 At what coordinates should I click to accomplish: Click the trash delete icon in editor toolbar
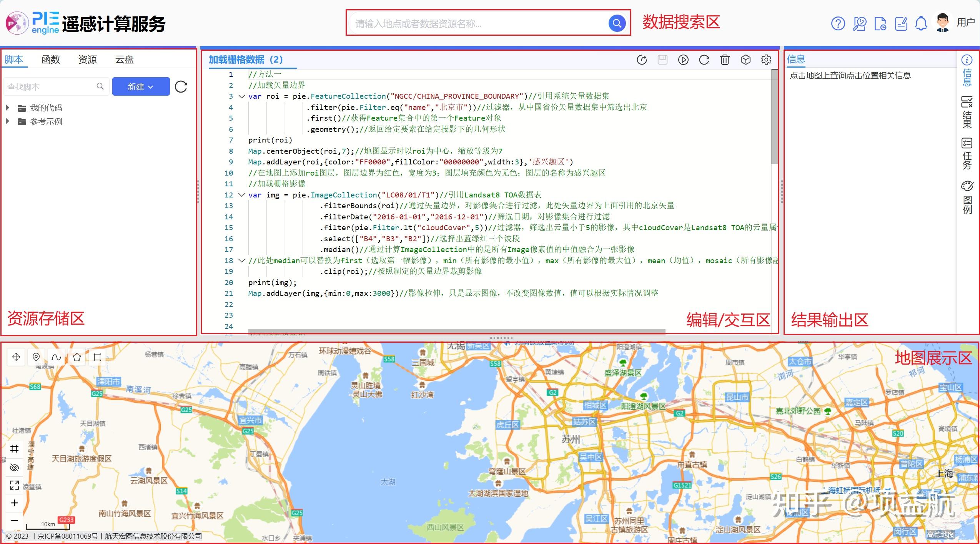(x=725, y=60)
